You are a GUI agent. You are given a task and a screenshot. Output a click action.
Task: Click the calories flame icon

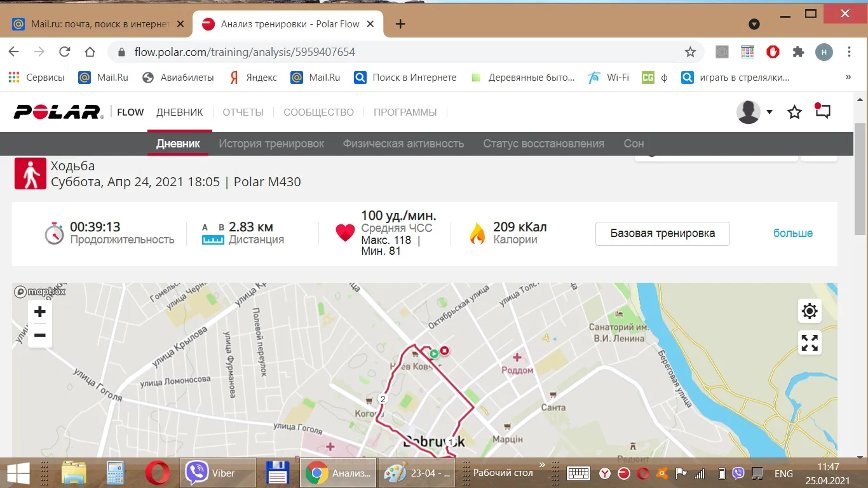click(477, 233)
